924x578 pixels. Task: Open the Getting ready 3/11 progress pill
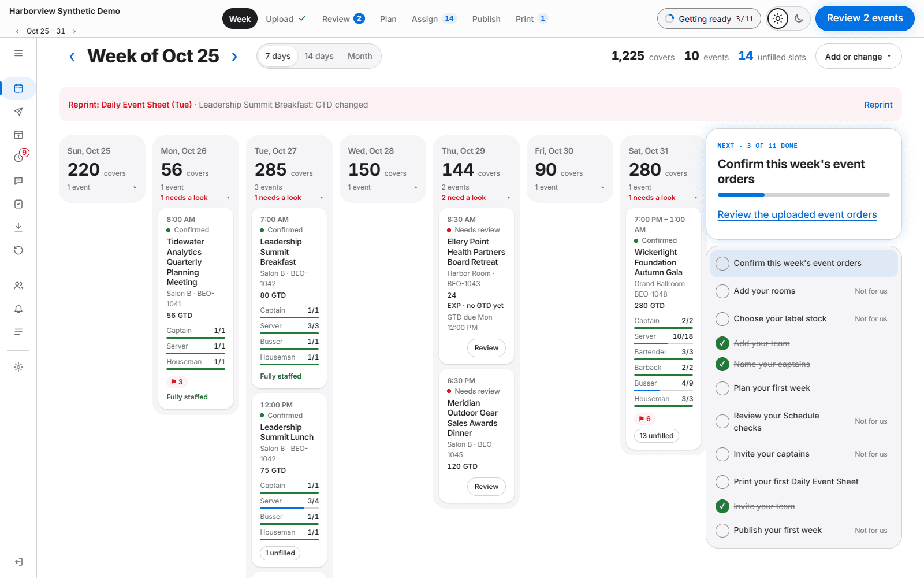(709, 18)
